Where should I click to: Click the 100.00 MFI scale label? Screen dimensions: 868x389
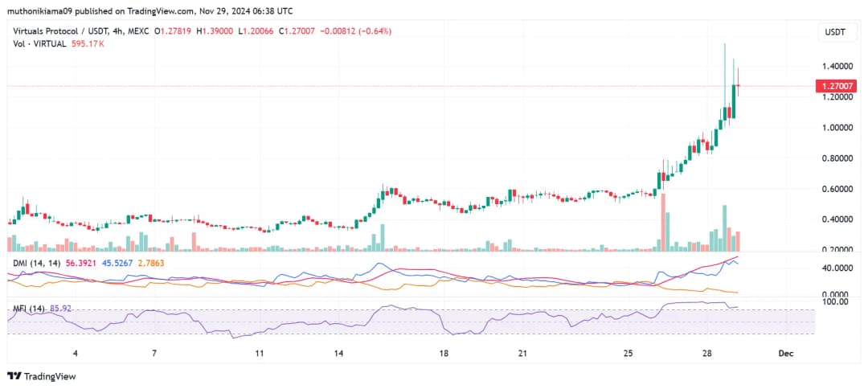[834, 301]
